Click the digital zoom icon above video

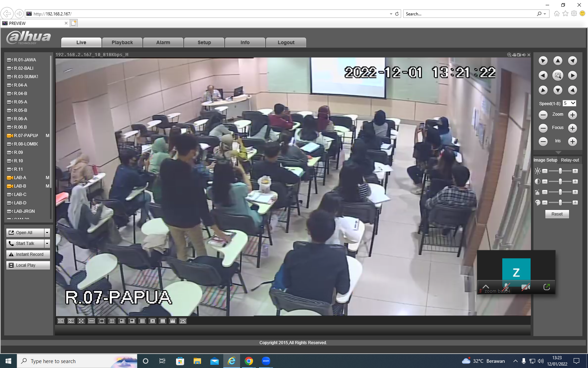(x=509, y=55)
